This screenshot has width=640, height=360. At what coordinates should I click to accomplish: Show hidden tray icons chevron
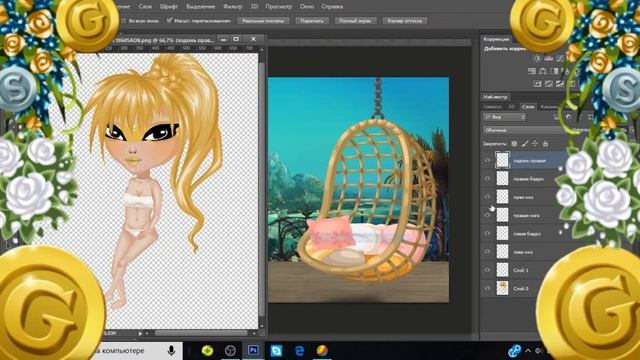pos(528,350)
